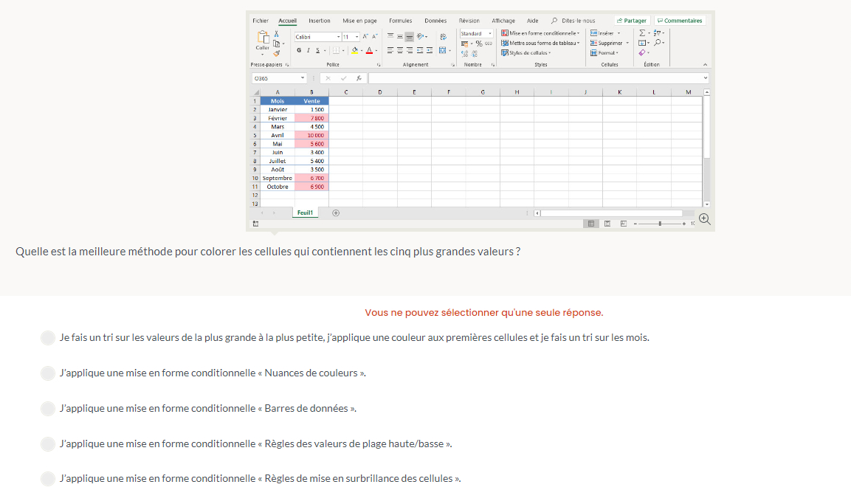Screen dimensions: 851x504
Task: Click the zoom slider in the status bar
Action: point(660,223)
